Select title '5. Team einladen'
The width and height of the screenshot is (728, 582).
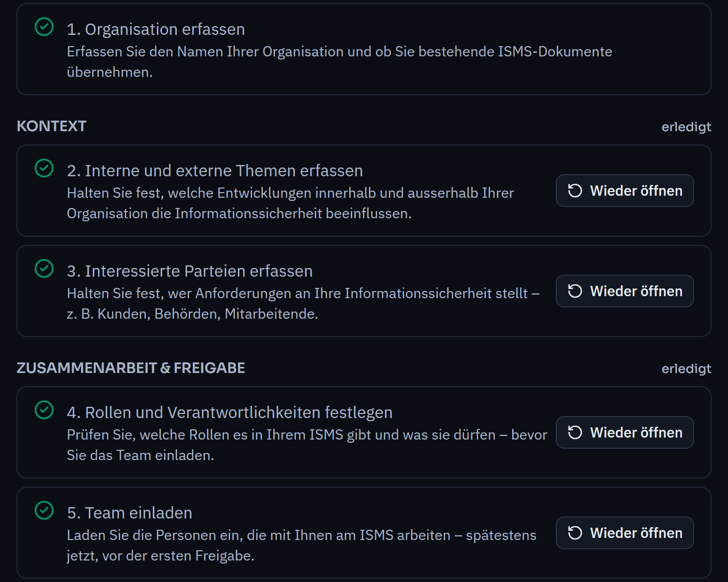[x=130, y=513]
